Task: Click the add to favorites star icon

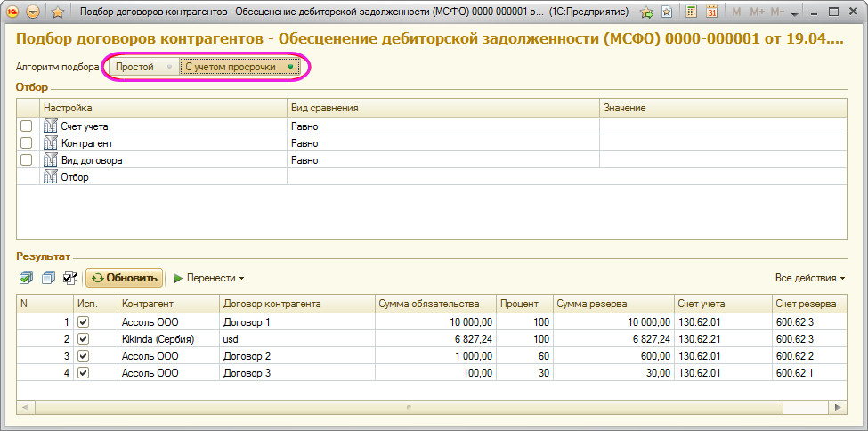Action: coord(666,12)
